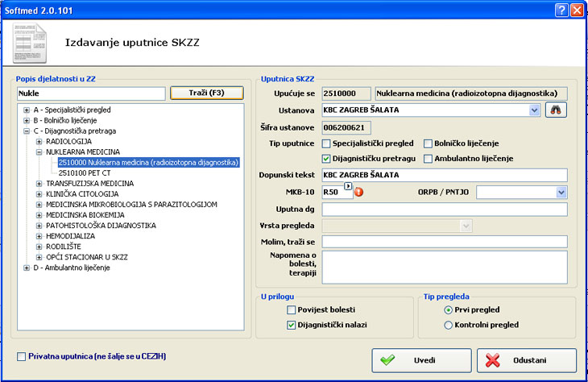Cancel with the Odustani button
The image size is (588, 382).
pos(526,360)
